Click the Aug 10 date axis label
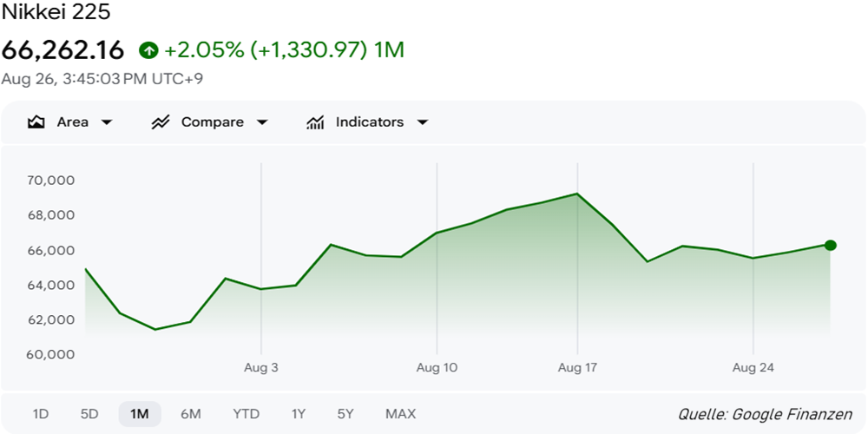This screenshot has height=434, width=868. click(x=437, y=367)
